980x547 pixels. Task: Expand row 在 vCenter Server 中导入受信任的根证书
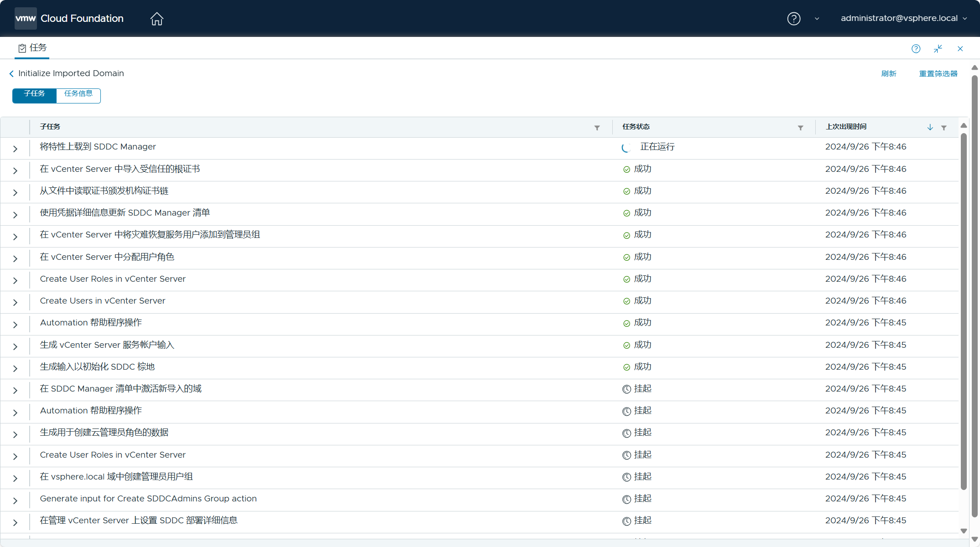pos(15,171)
